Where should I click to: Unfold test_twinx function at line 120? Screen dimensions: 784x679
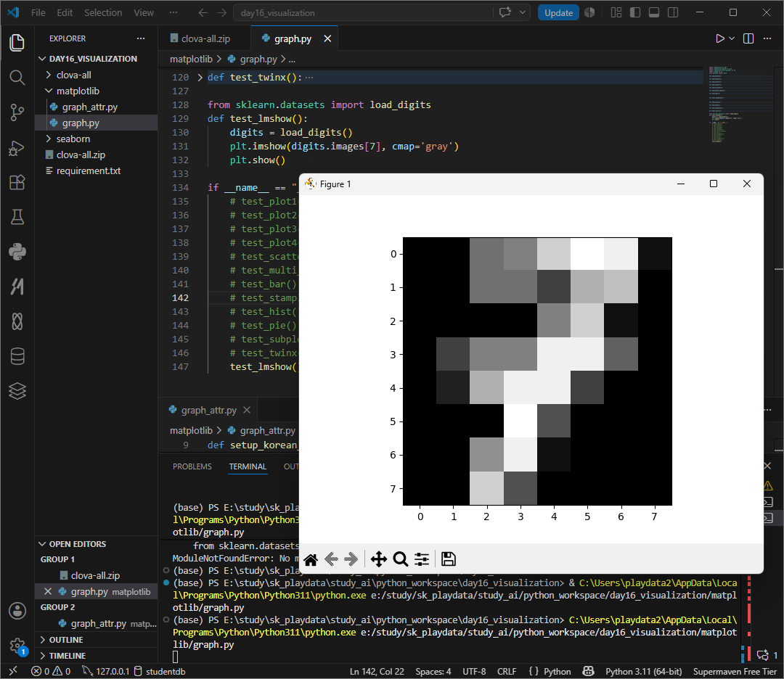pyautogui.click(x=200, y=78)
